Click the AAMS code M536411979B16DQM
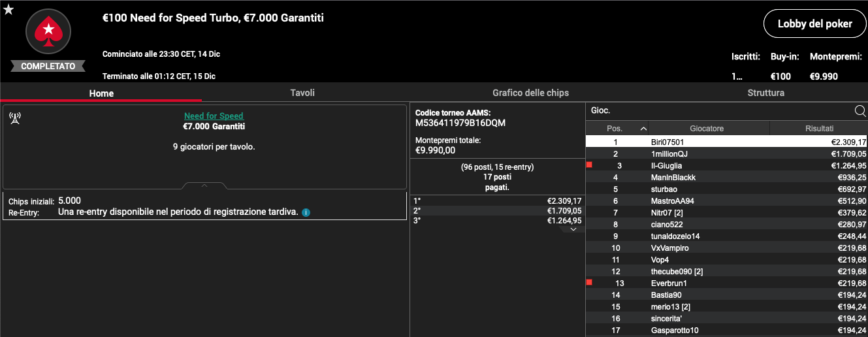868x337 pixels. (x=460, y=123)
